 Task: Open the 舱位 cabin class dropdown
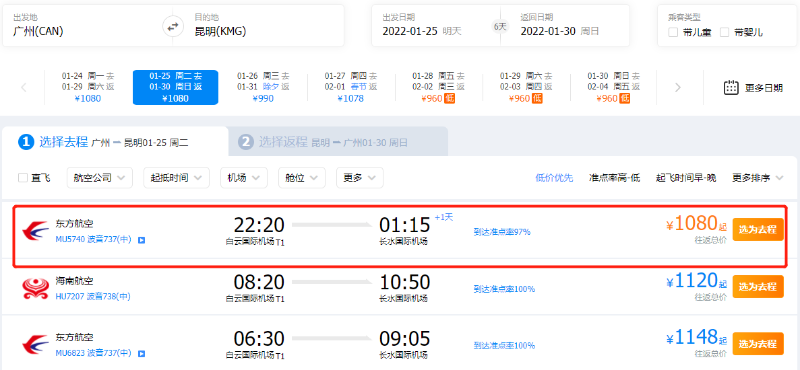point(302,178)
